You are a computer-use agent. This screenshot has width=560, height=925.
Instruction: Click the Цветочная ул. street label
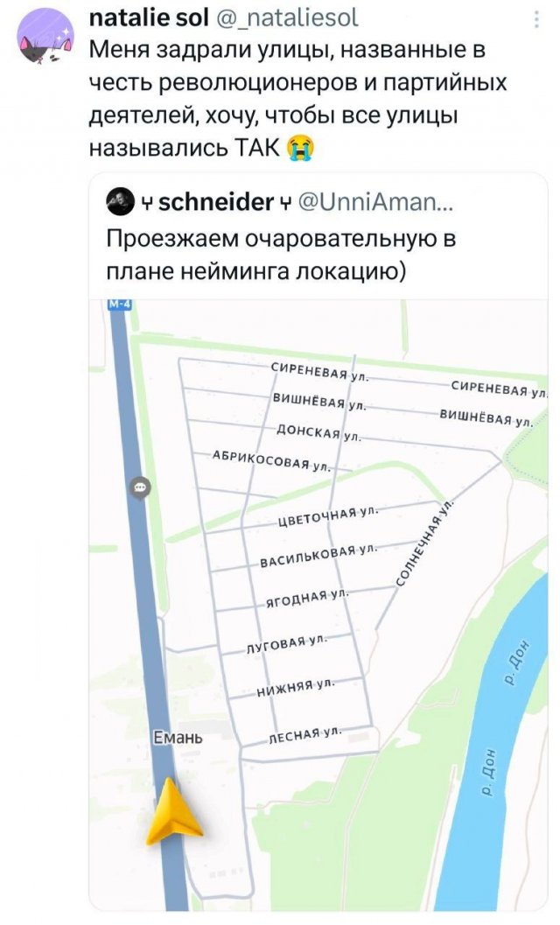[x=325, y=517]
